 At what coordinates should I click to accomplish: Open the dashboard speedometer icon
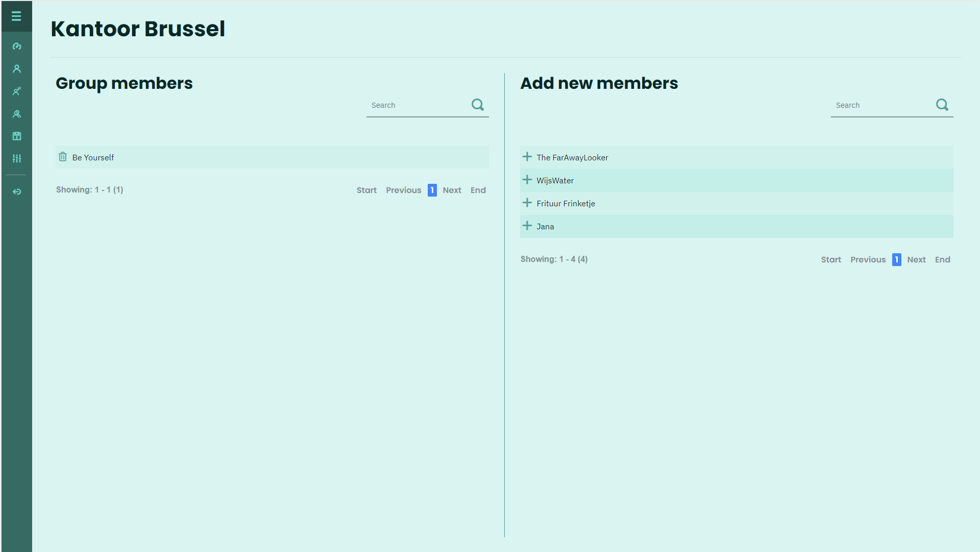click(17, 46)
